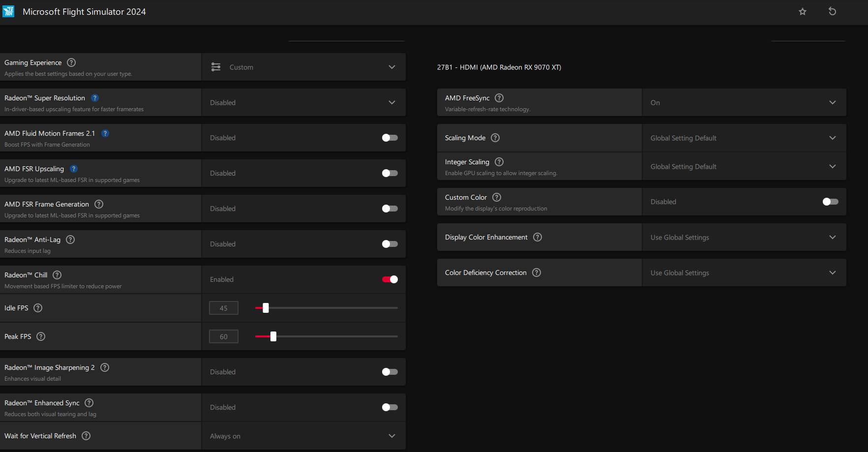
Task: Click the reset arrow icon at top right
Action: 832,11
